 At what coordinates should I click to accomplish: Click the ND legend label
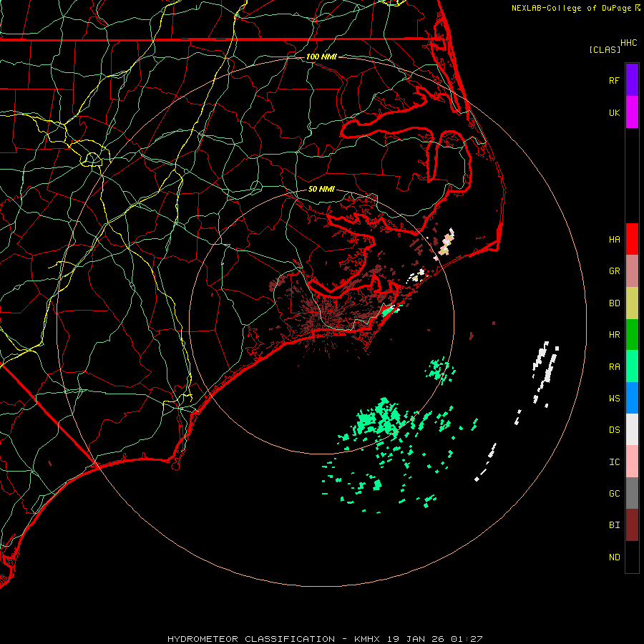(614, 557)
